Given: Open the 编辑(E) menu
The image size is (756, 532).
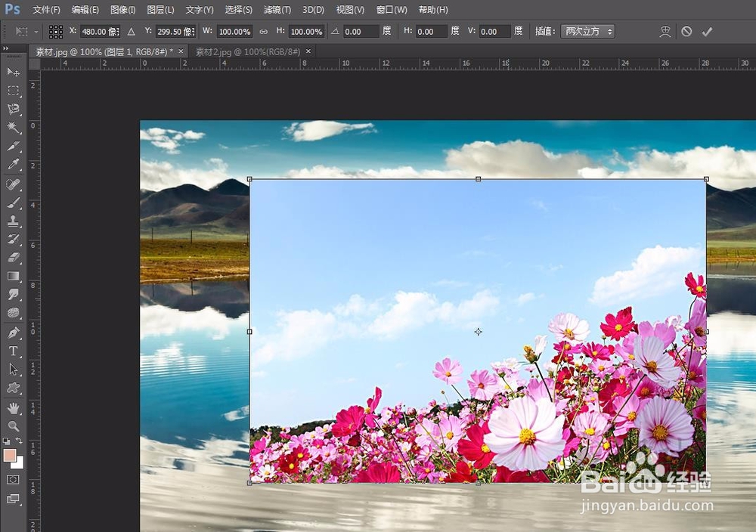Looking at the screenshot, I should [x=85, y=10].
